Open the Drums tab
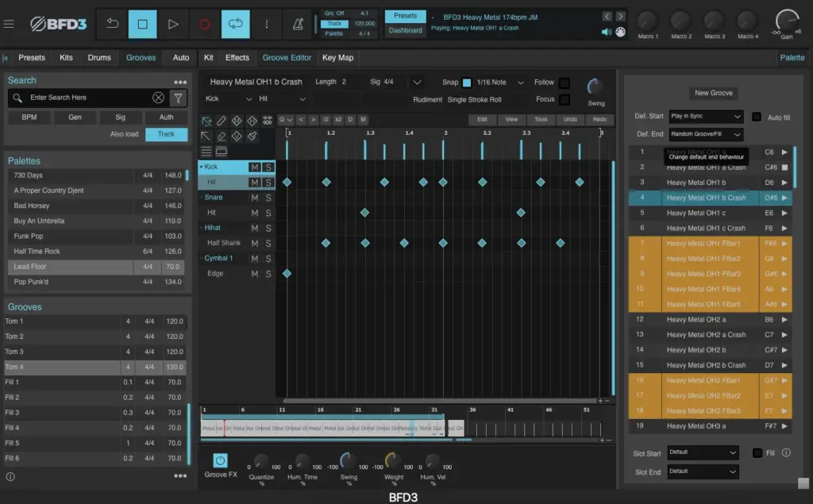Image resolution: width=813 pixels, height=504 pixels. tap(99, 58)
